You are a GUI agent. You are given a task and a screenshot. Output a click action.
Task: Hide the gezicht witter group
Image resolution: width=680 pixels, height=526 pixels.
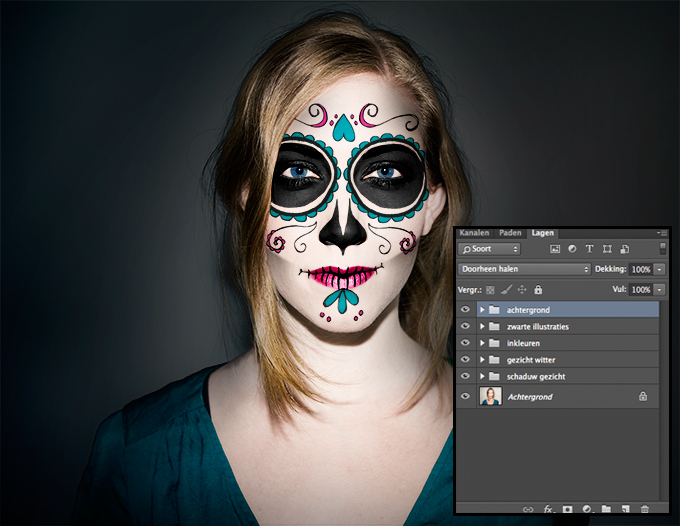click(465, 359)
